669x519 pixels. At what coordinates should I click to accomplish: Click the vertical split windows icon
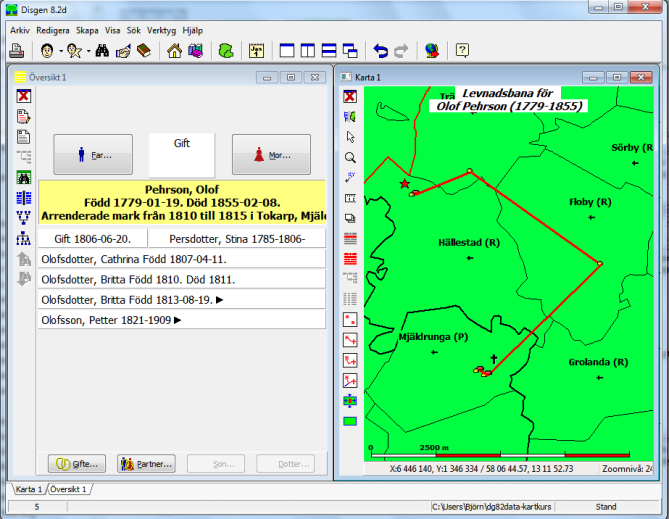click(x=308, y=51)
